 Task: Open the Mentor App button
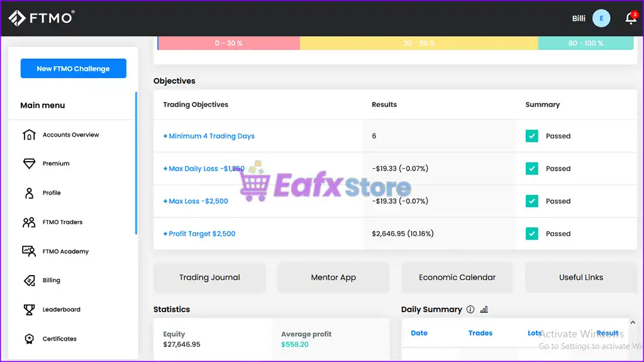tap(333, 277)
